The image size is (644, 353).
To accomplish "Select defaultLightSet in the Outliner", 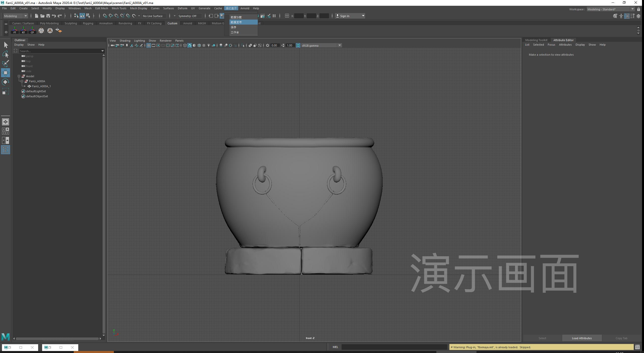I will [x=36, y=91].
